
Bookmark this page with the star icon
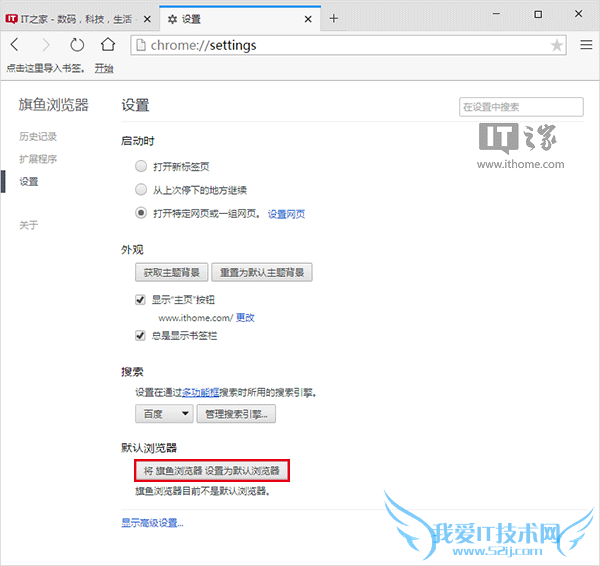tap(556, 45)
